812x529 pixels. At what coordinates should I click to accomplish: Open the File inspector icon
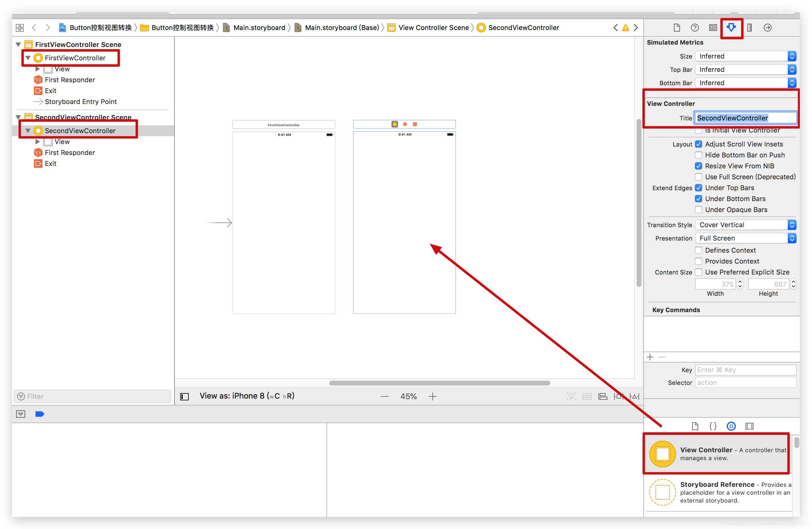(677, 28)
